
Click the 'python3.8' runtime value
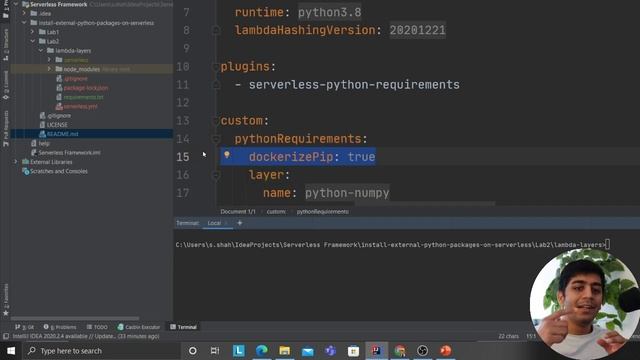[x=329, y=12]
